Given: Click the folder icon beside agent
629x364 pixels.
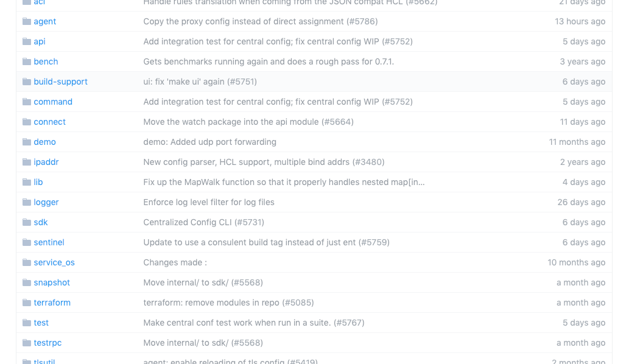Looking at the screenshot, I should pos(26,21).
